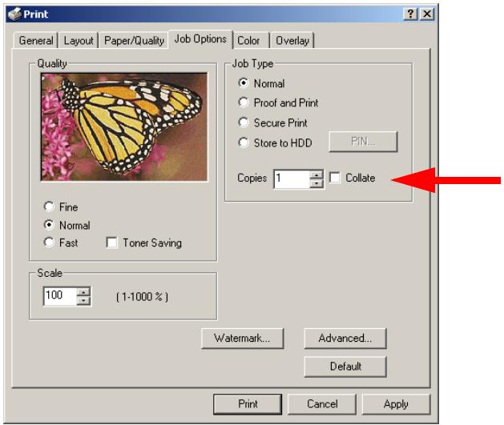The height and width of the screenshot is (425, 504).
Task: Select Store to HDD option
Action: pos(244,142)
